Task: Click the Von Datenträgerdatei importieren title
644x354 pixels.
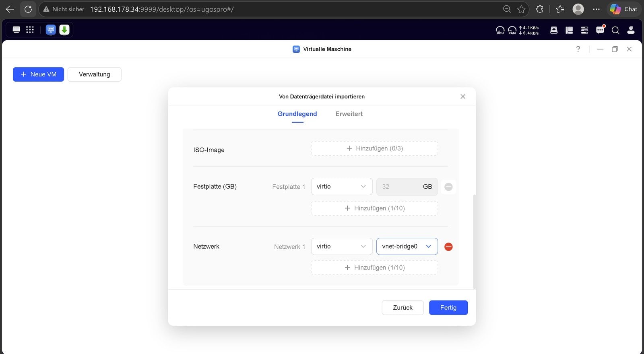Action: 322,97
